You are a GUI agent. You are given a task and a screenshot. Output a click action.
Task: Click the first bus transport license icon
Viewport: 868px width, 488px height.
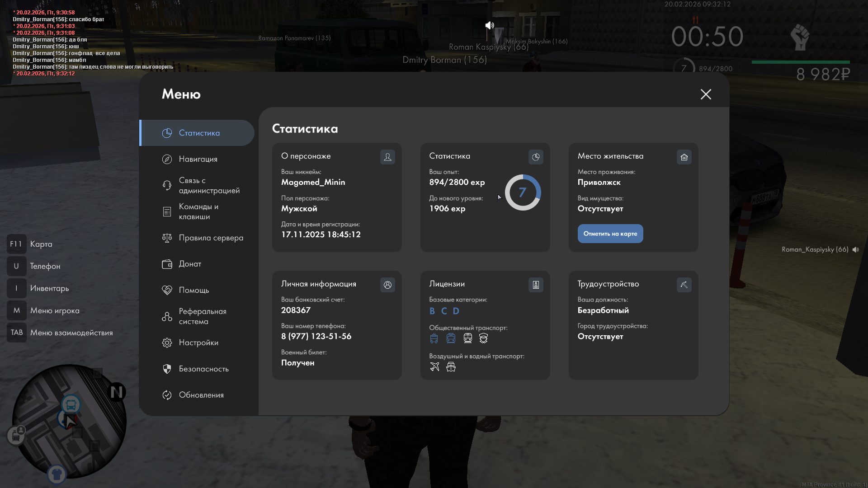pos(434,338)
